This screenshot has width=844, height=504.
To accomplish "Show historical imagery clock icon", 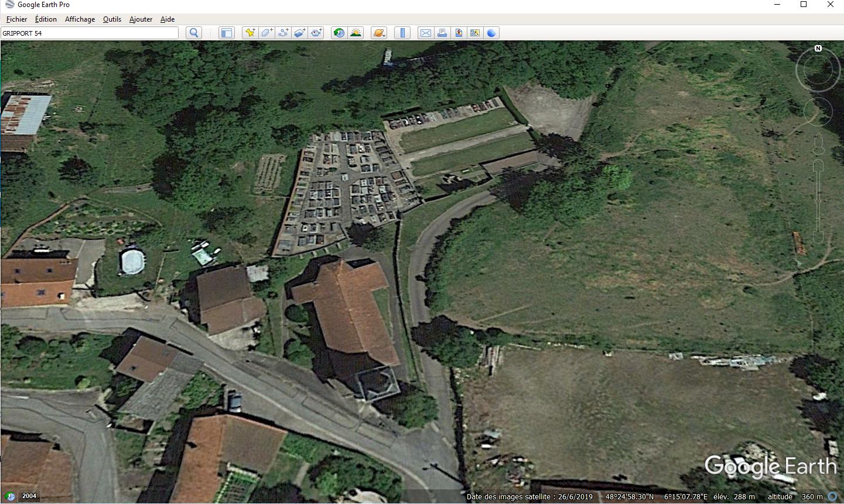I will [339, 33].
